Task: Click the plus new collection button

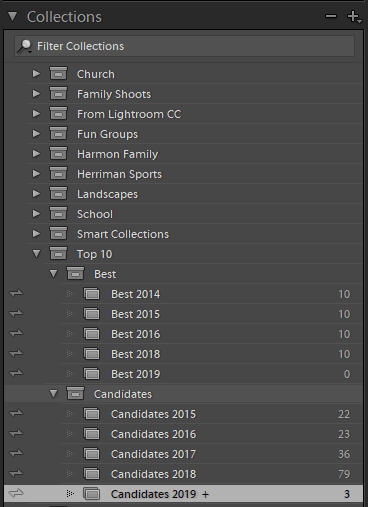Action: 354,17
